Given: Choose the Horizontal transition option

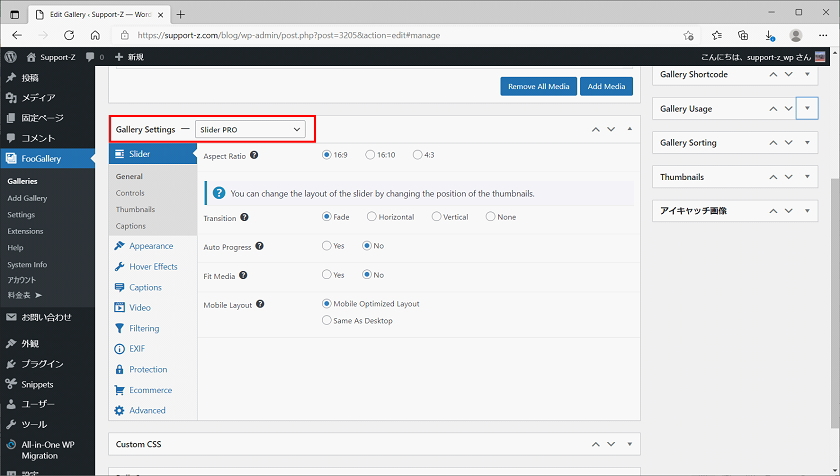Looking at the screenshot, I should [x=372, y=217].
